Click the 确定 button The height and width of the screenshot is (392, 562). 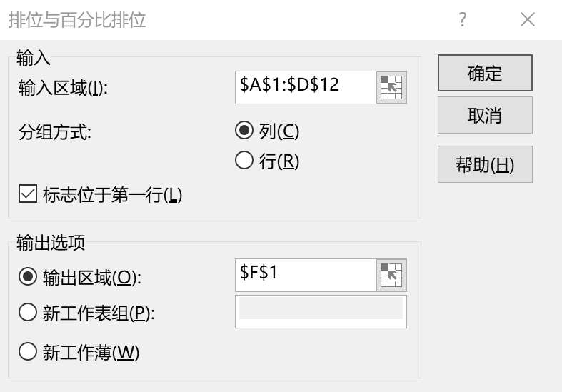485,73
